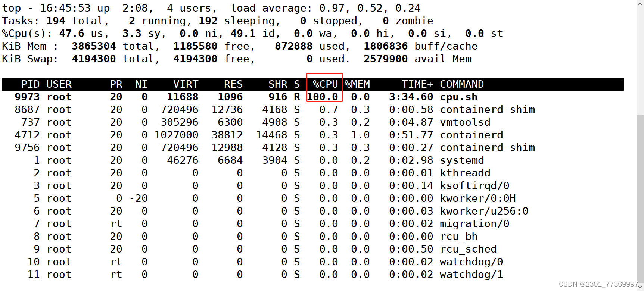
Task: Click PID 9973 in the process list
Action: (x=27, y=97)
